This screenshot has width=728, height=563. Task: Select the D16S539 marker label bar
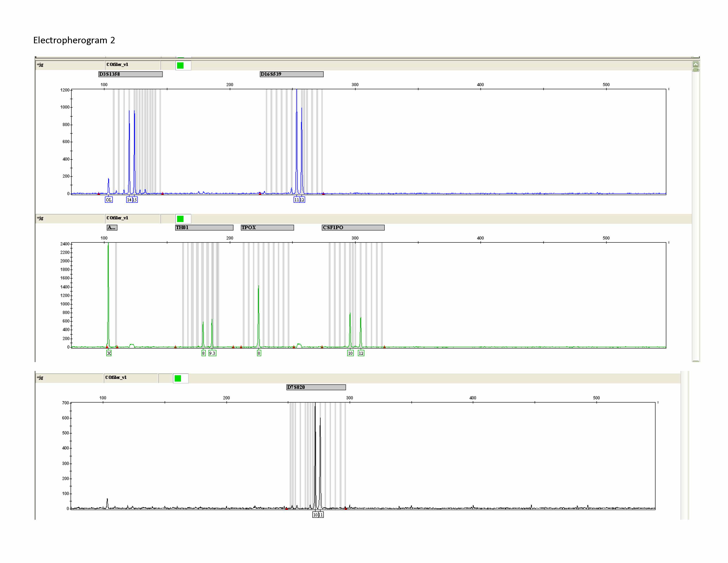(x=291, y=74)
